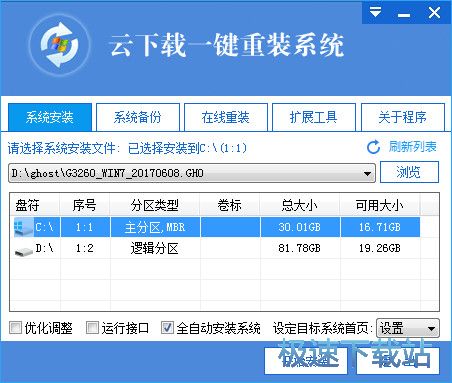Click the 刷新列表 link text
The image size is (452, 383).
point(413,147)
